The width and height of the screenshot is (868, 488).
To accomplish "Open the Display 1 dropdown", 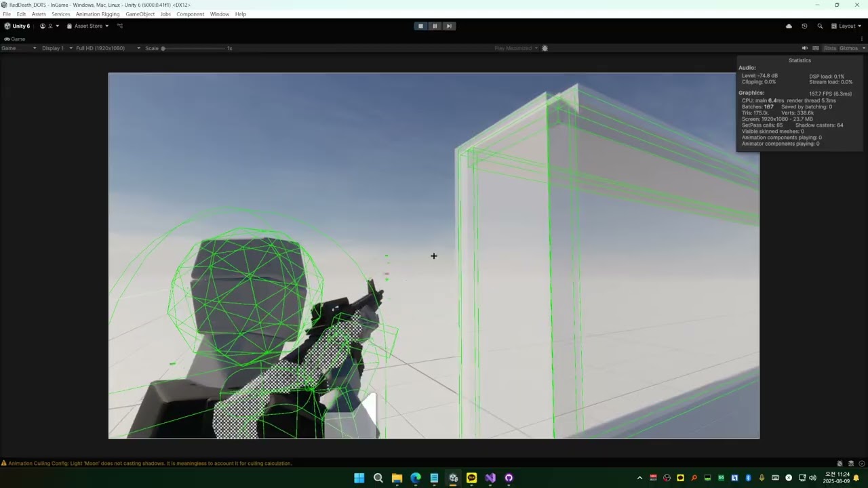I will (53, 48).
